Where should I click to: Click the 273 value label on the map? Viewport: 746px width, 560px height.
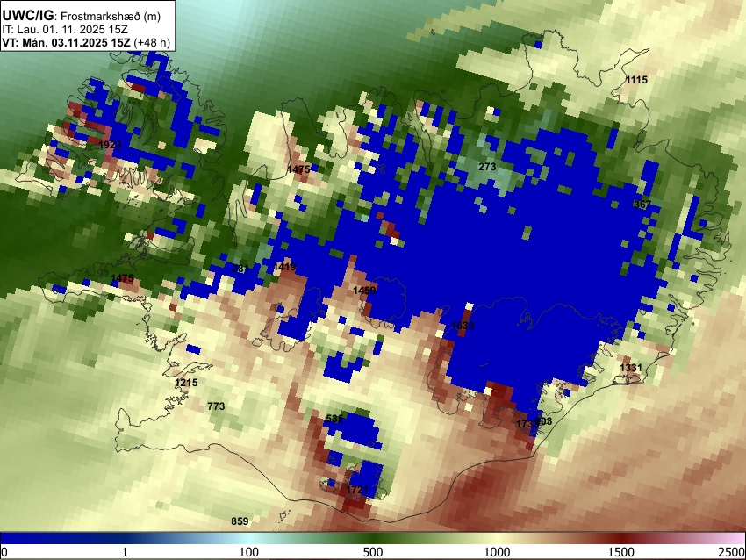(x=487, y=167)
